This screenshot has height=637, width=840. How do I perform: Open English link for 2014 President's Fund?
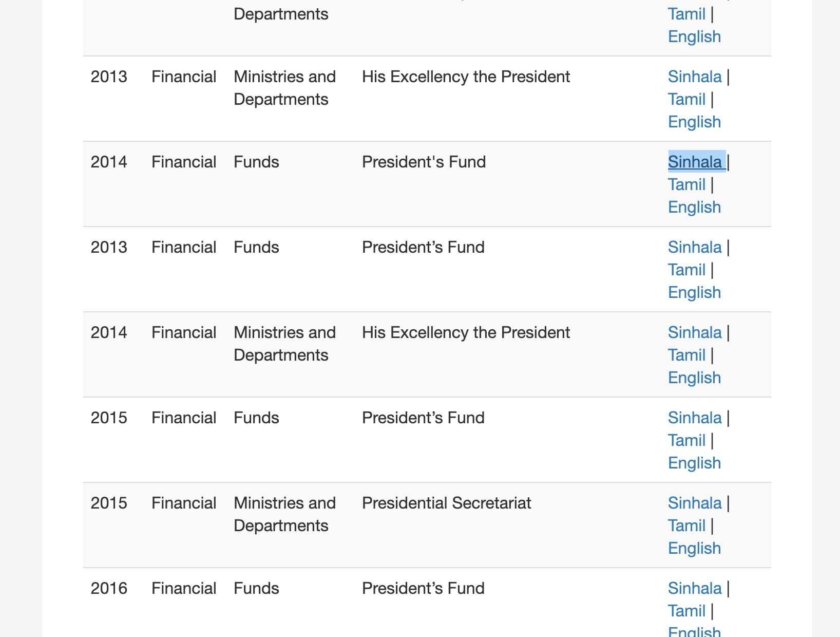694,207
